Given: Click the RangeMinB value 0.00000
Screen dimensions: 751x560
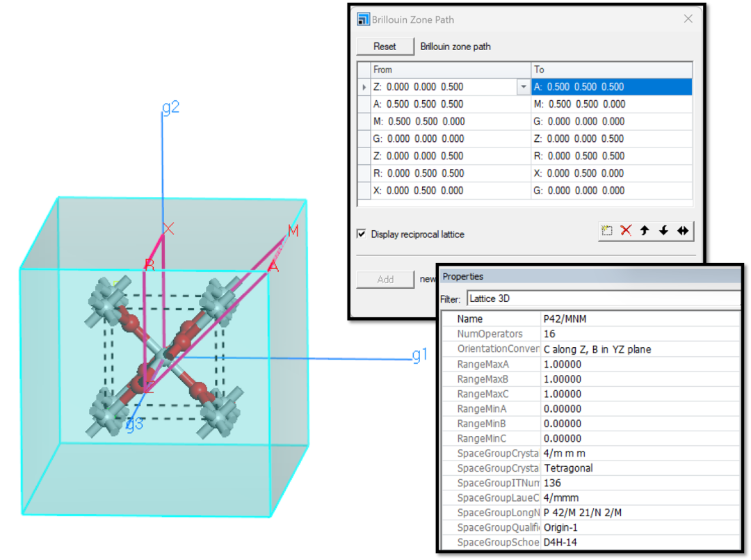Looking at the screenshot, I should 640,424.
